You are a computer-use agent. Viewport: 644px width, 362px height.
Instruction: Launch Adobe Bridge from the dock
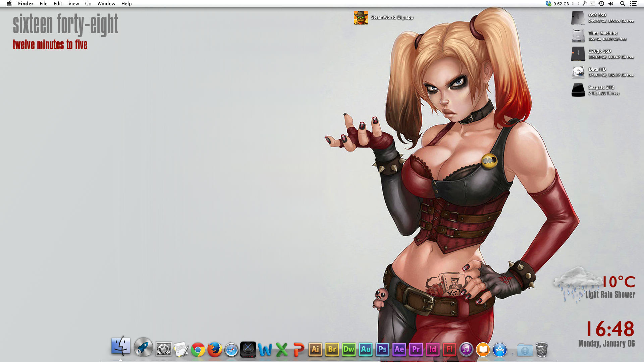coord(332,350)
